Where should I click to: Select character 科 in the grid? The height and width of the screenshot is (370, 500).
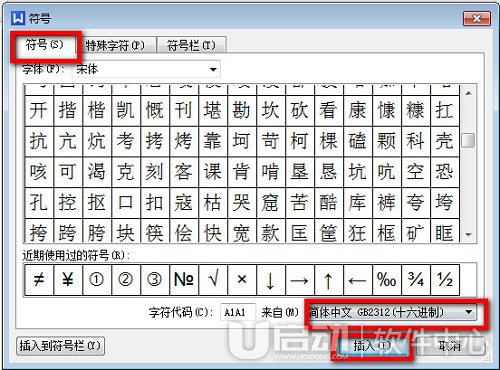(x=416, y=141)
